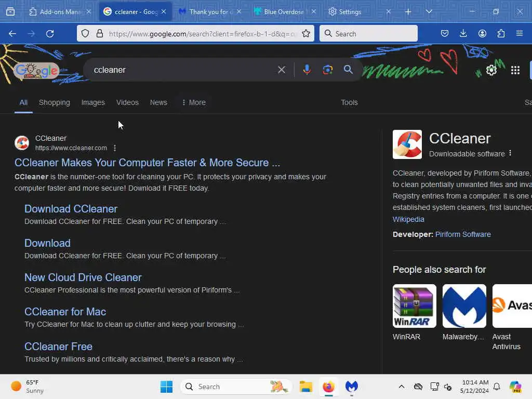532x399 pixels.
Task: Select the Videos results filter
Action: pyautogui.click(x=128, y=102)
